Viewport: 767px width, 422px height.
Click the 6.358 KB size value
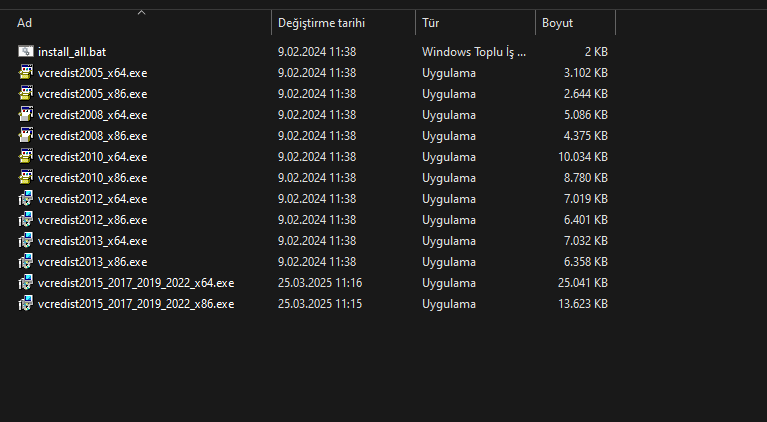586,262
